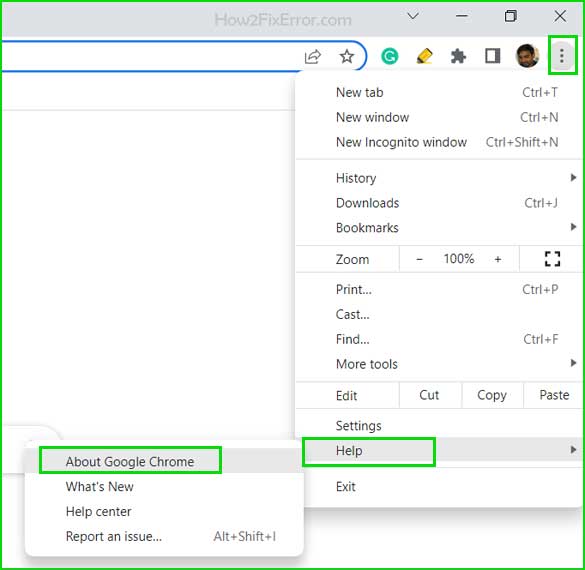
Task: Enter fullscreen mode via zoom row icon
Action: point(552,259)
